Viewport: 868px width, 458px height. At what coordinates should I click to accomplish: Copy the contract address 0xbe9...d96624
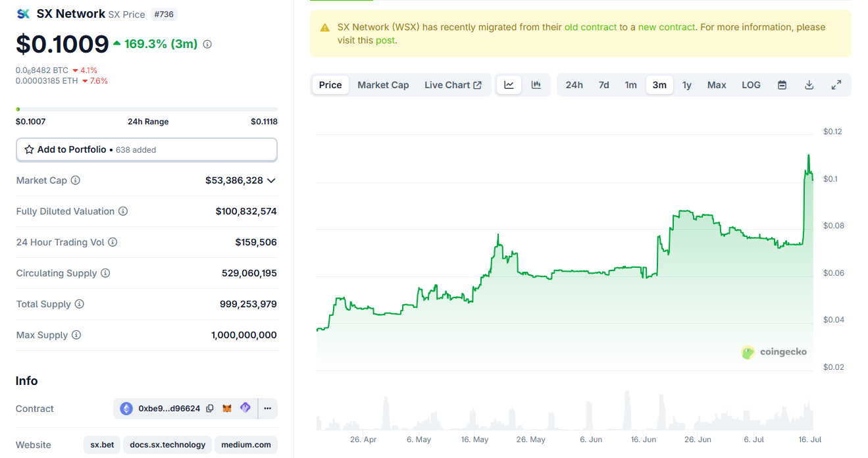coord(210,409)
